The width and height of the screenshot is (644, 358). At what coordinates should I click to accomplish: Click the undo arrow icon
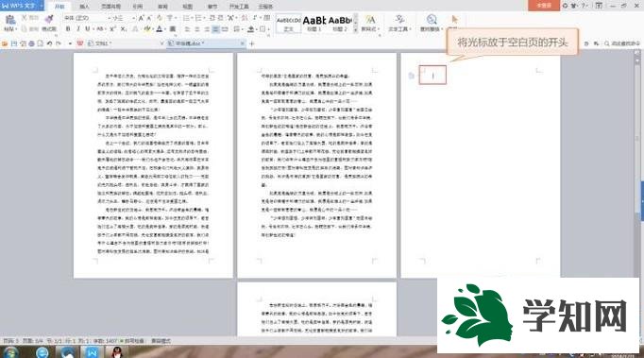49,43
